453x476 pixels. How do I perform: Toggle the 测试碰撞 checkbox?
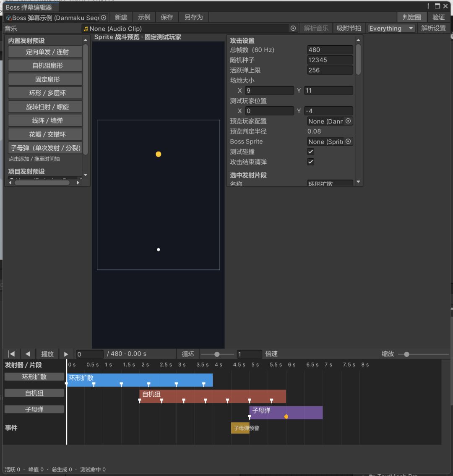(x=310, y=152)
